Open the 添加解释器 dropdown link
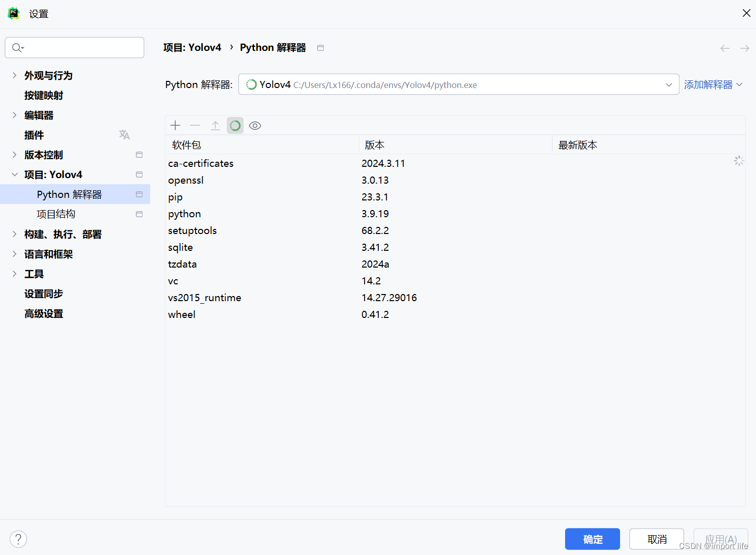The height and width of the screenshot is (555, 756). [x=713, y=84]
